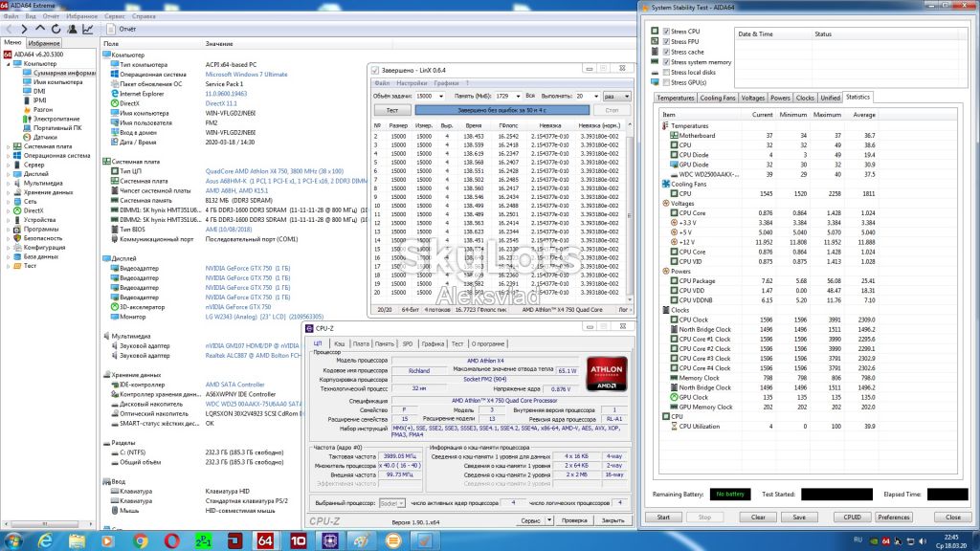Open Windows Explorer folder in taskbar
The width and height of the screenshot is (980, 551).
(77, 540)
